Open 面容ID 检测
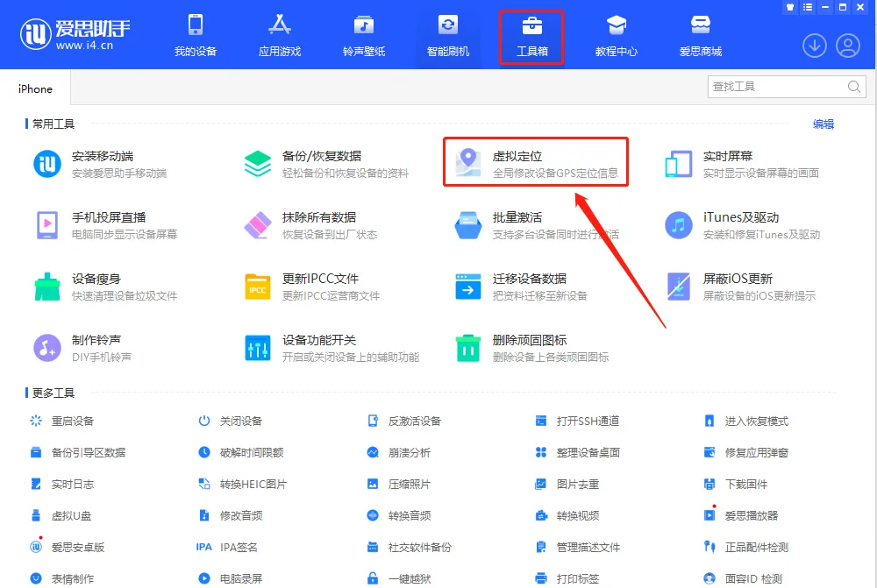877x588 pixels. (743, 578)
